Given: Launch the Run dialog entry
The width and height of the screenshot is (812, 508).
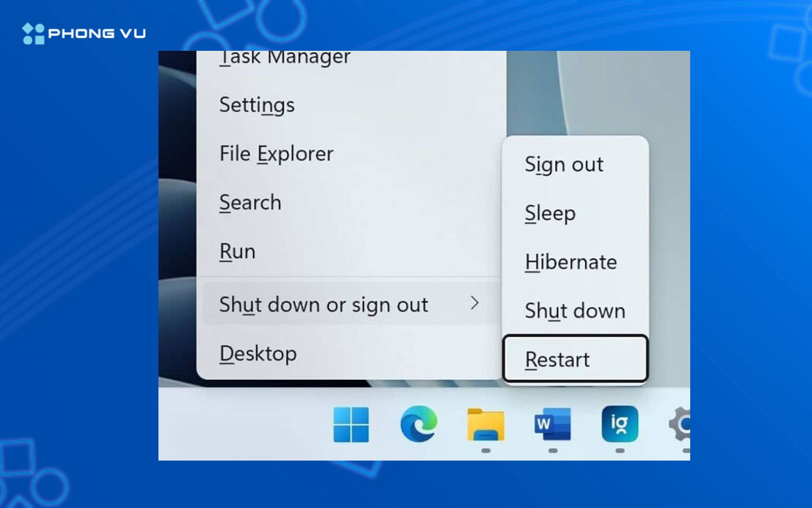Looking at the screenshot, I should coord(237,251).
